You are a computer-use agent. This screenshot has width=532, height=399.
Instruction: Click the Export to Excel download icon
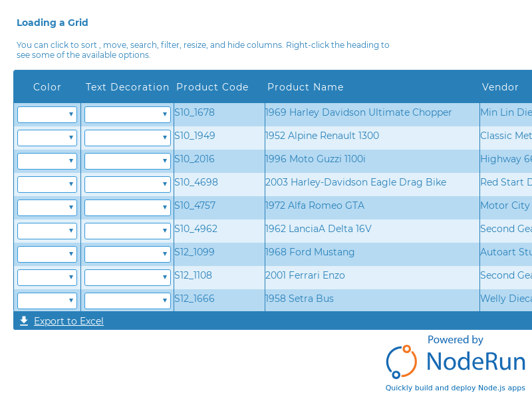coord(24,321)
